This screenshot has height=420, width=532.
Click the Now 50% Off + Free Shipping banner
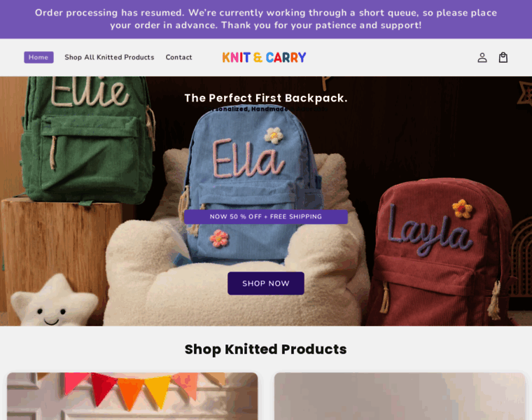(x=266, y=217)
